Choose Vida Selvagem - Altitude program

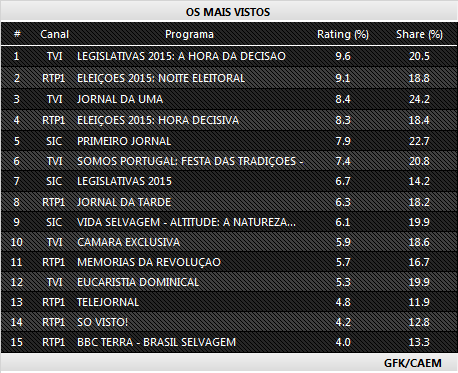click(229, 222)
